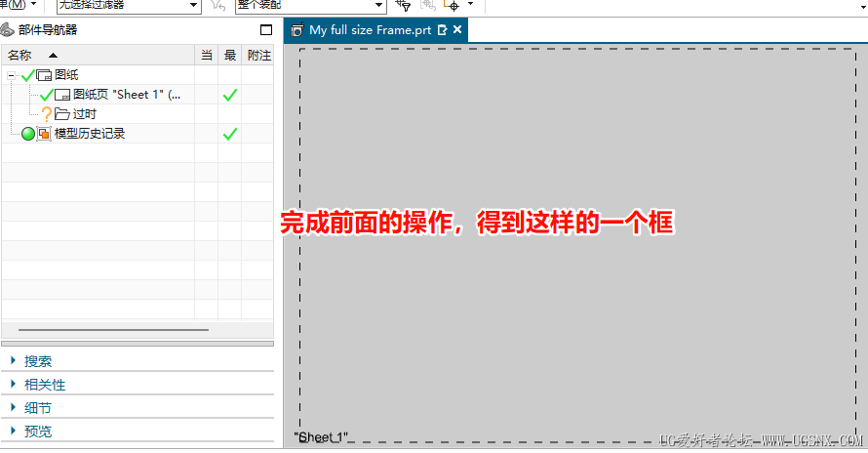Toggle the green check beside Sheet 1

click(47, 95)
